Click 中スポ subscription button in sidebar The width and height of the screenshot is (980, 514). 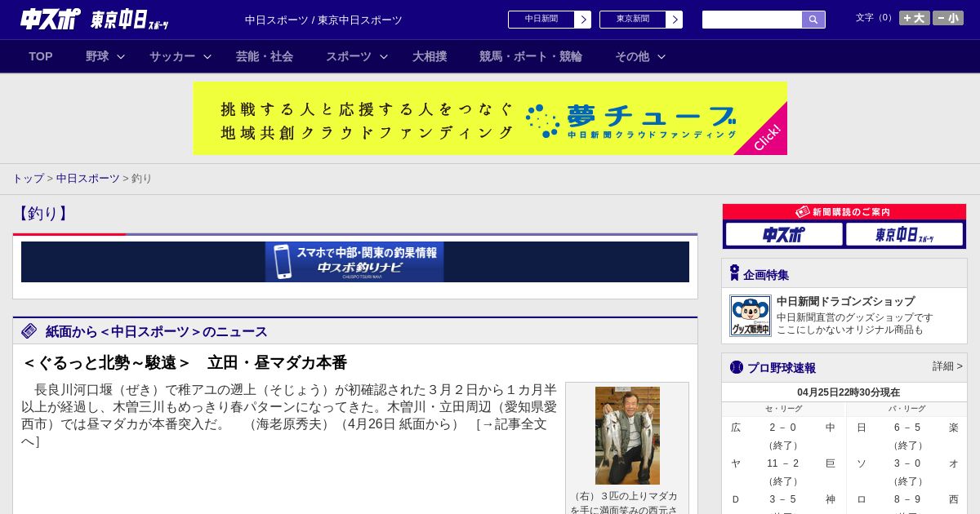click(784, 234)
